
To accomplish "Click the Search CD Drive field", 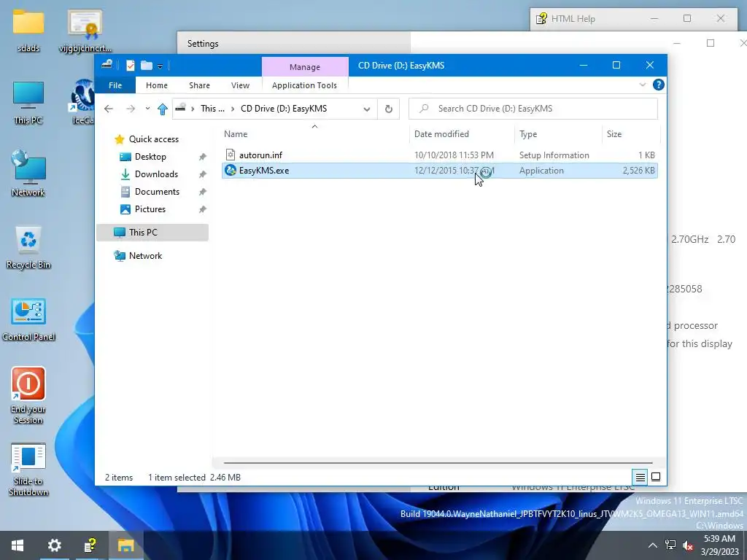I will [x=533, y=109].
